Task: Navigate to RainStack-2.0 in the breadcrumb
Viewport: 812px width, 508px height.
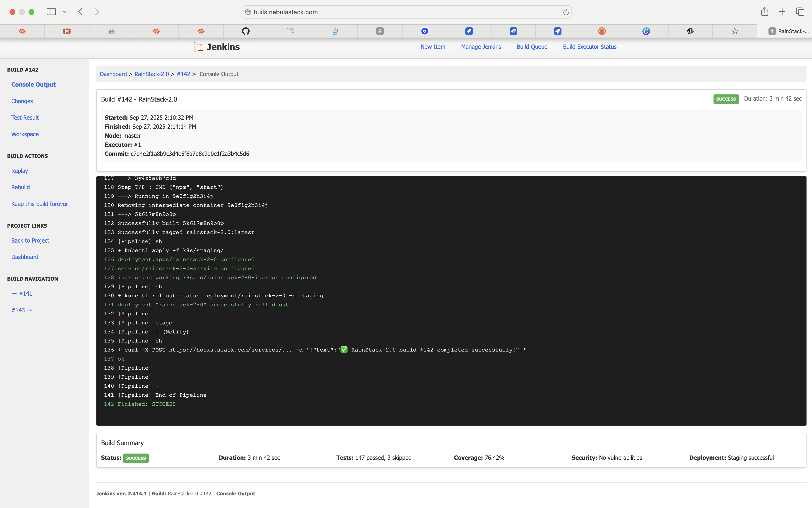Action: (x=152, y=74)
